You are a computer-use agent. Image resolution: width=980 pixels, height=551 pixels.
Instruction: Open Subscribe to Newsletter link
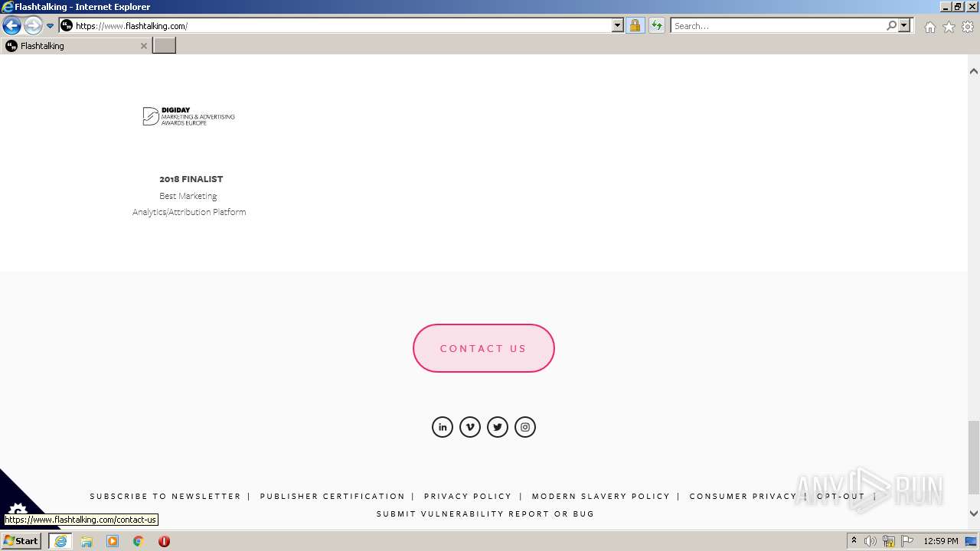tap(165, 497)
